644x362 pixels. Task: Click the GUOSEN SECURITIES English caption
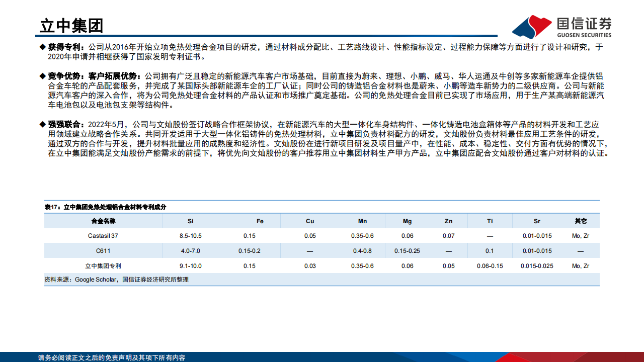584,35
